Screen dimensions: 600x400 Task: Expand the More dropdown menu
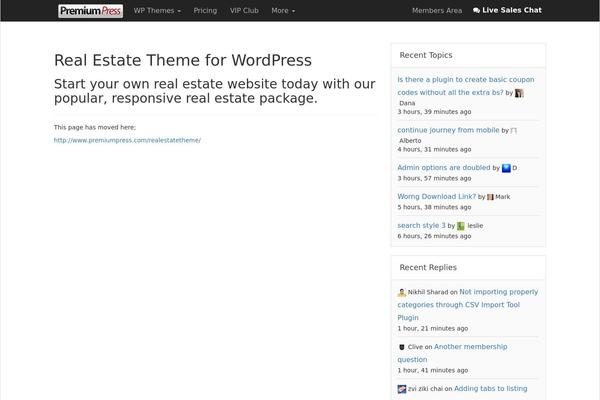tap(283, 11)
